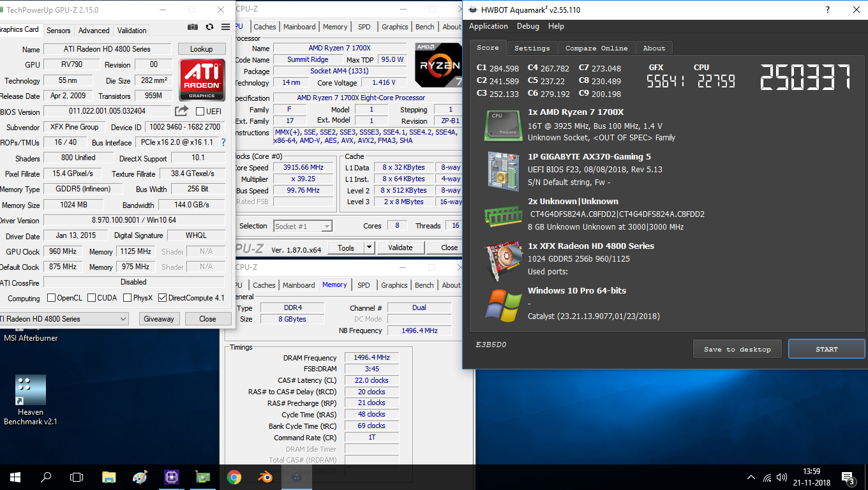
Task: Open the GPU selection dropdown in GPU-Z
Action: (x=63, y=318)
